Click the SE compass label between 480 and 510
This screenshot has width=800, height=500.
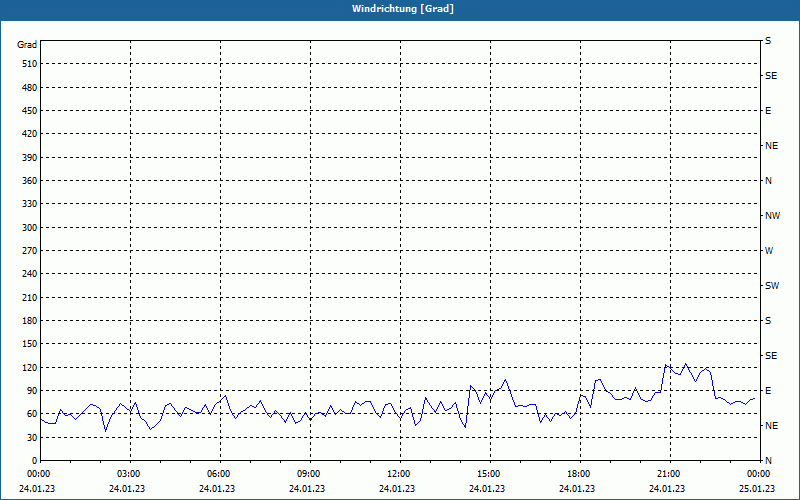click(x=771, y=76)
